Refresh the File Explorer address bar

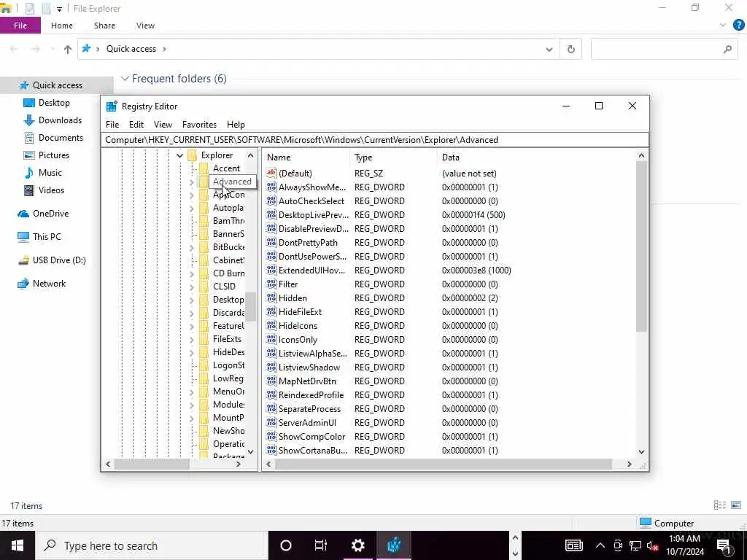[x=570, y=49]
